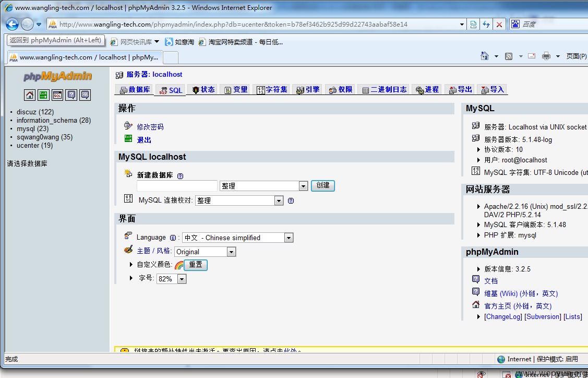Viewport: 588px width, 378px height.
Task: Select the information_schema (28) database
Action: click(54, 121)
